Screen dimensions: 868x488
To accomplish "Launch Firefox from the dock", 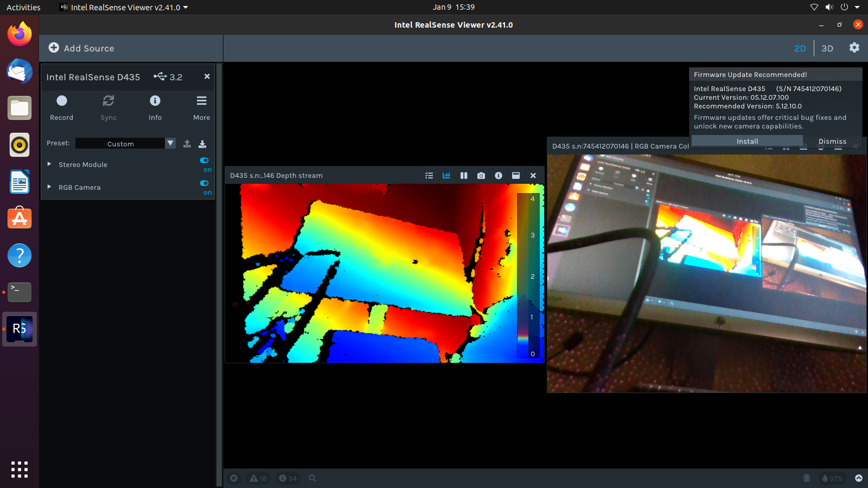I will [20, 34].
